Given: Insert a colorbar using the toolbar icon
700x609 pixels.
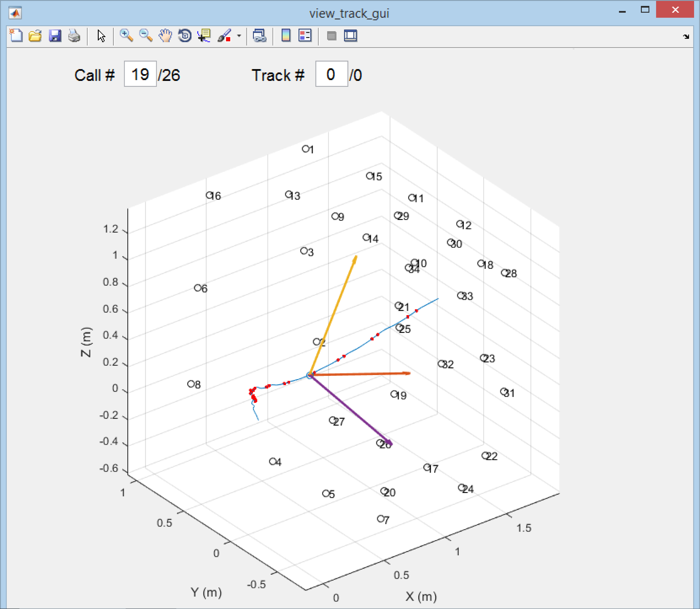Looking at the screenshot, I should [286, 35].
